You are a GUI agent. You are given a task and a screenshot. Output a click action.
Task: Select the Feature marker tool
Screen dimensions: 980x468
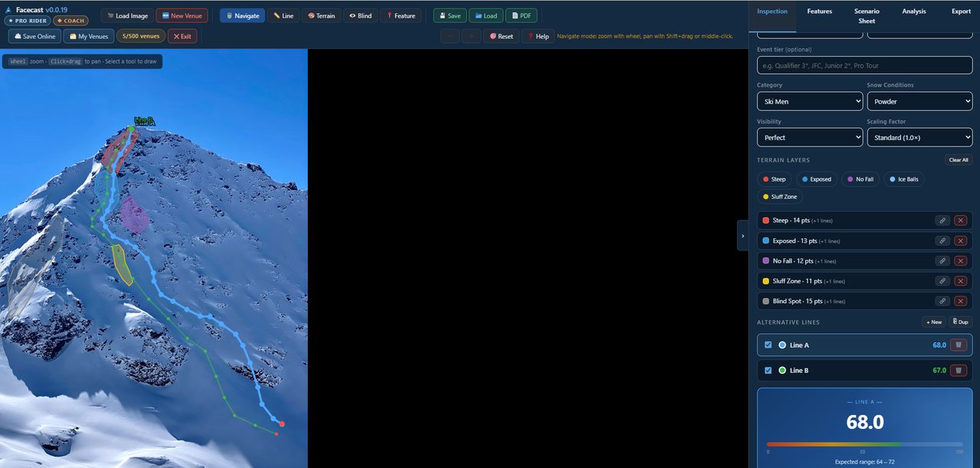pos(400,15)
